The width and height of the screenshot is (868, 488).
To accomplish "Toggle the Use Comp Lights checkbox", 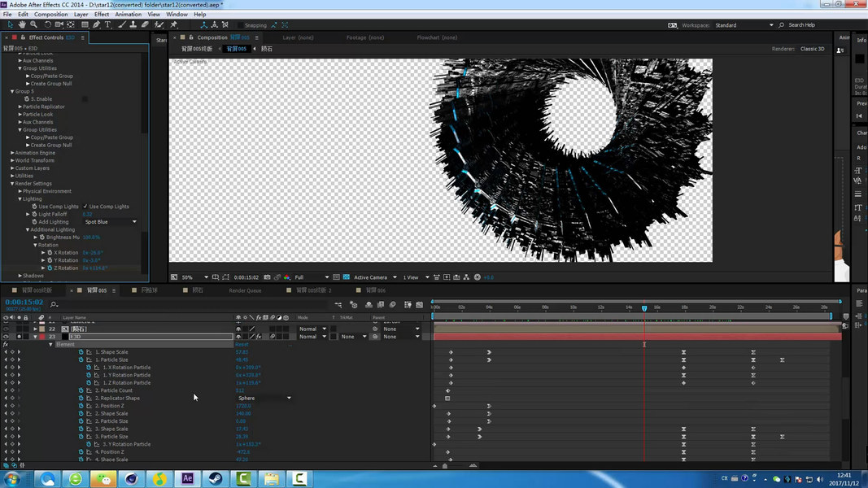I will pyautogui.click(x=85, y=207).
